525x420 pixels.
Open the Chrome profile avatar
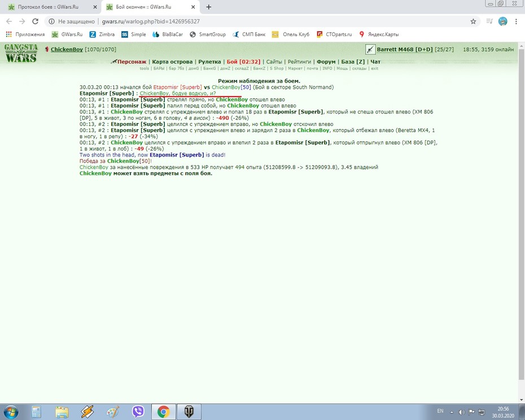(502, 21)
